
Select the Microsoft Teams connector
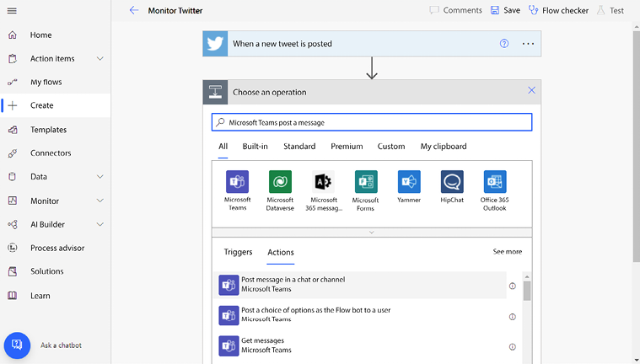(x=237, y=190)
